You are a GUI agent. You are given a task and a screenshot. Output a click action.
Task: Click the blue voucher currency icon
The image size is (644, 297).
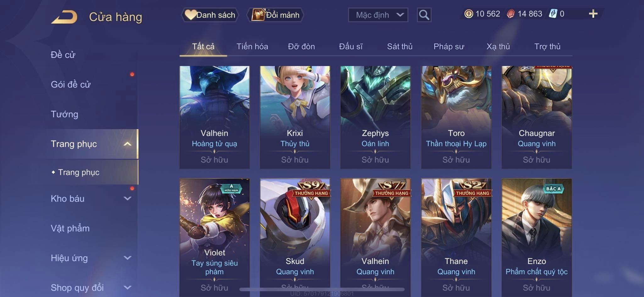[553, 14]
